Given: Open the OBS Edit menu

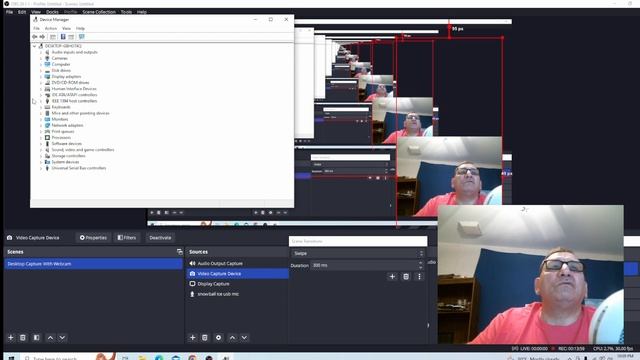Looking at the screenshot, I should (22, 12).
